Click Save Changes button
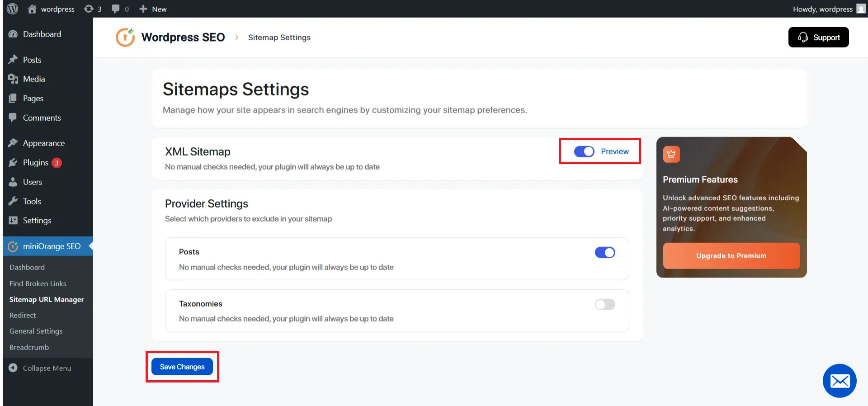The image size is (868, 406). coord(182,367)
